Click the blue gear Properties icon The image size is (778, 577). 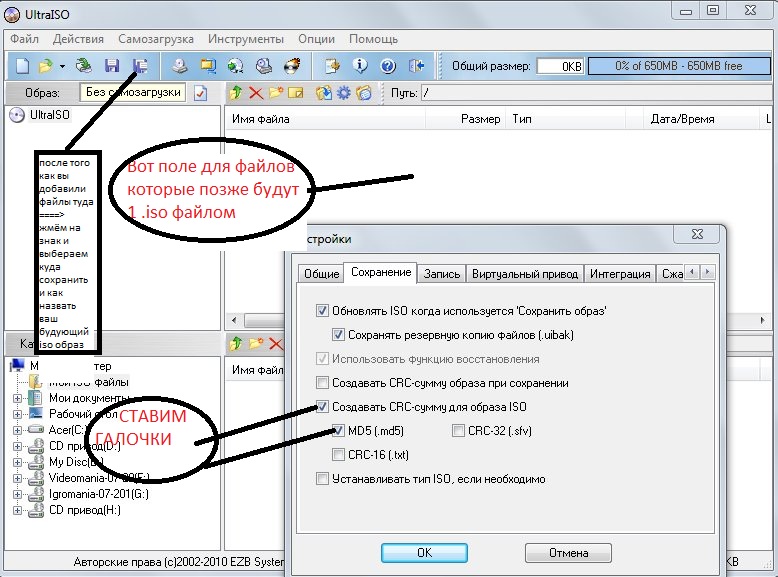pos(343,93)
